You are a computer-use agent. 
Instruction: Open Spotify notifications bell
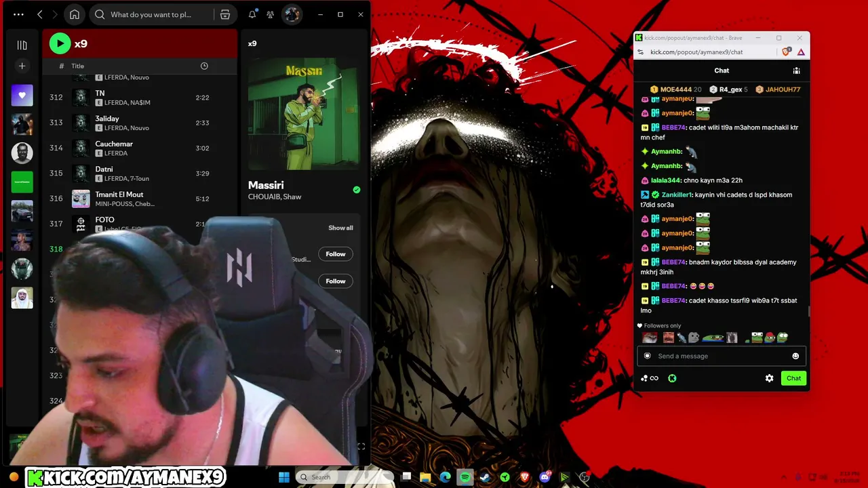252,14
